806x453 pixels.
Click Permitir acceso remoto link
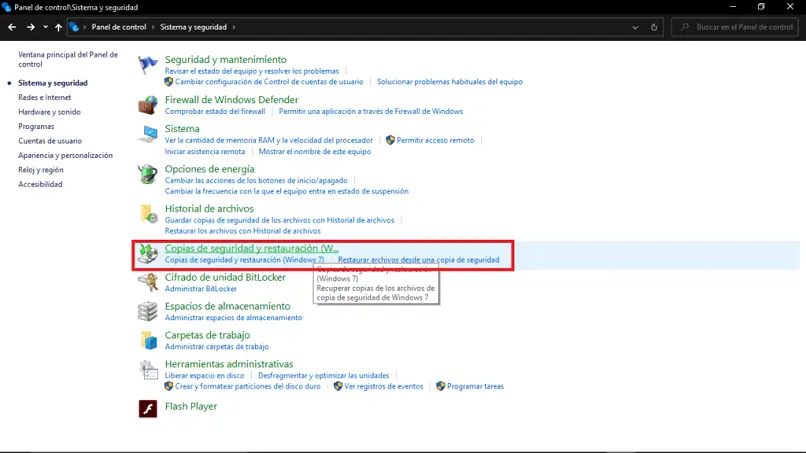435,140
